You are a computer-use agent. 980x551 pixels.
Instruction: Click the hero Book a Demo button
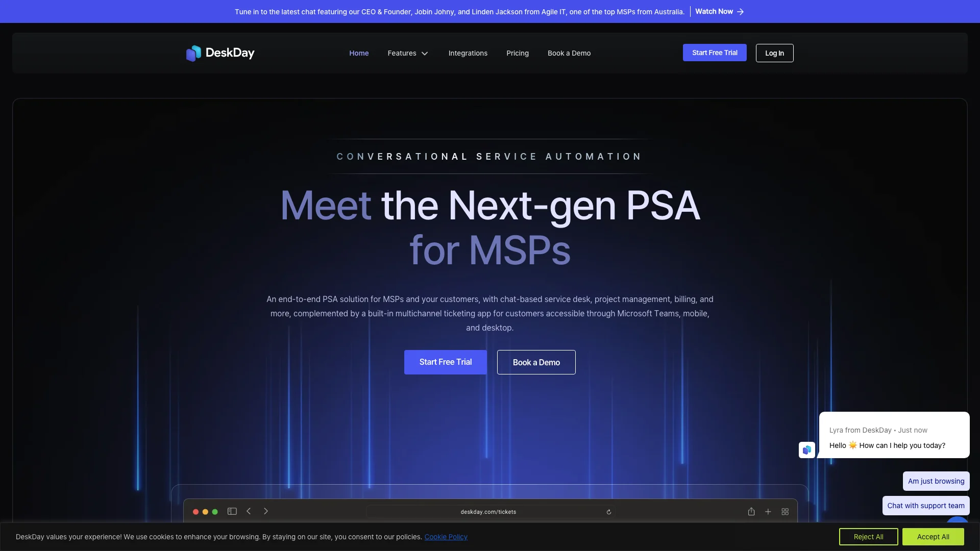tap(536, 362)
